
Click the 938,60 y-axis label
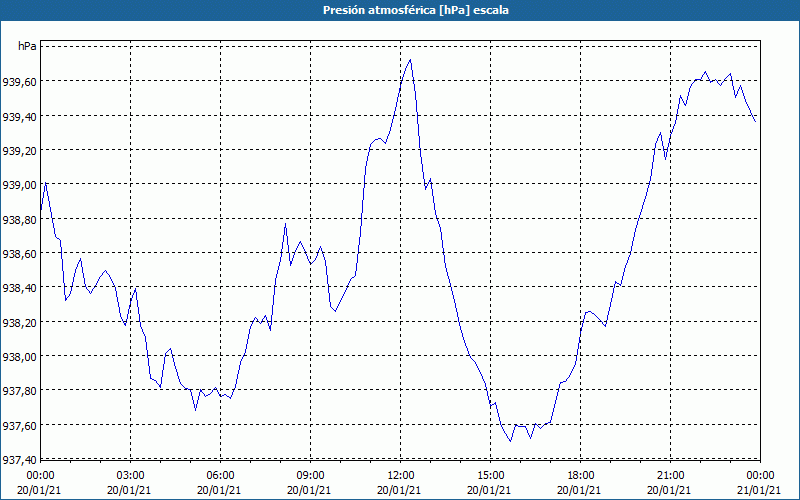[x=19, y=254]
